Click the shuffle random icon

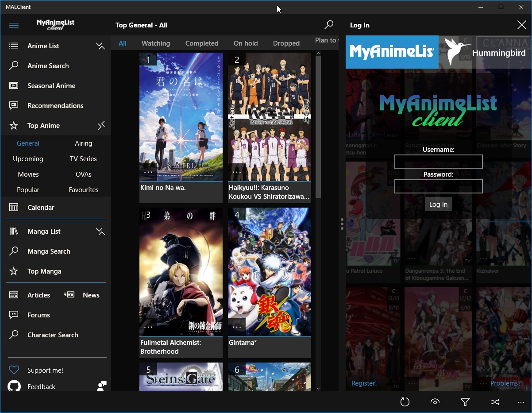click(495, 402)
